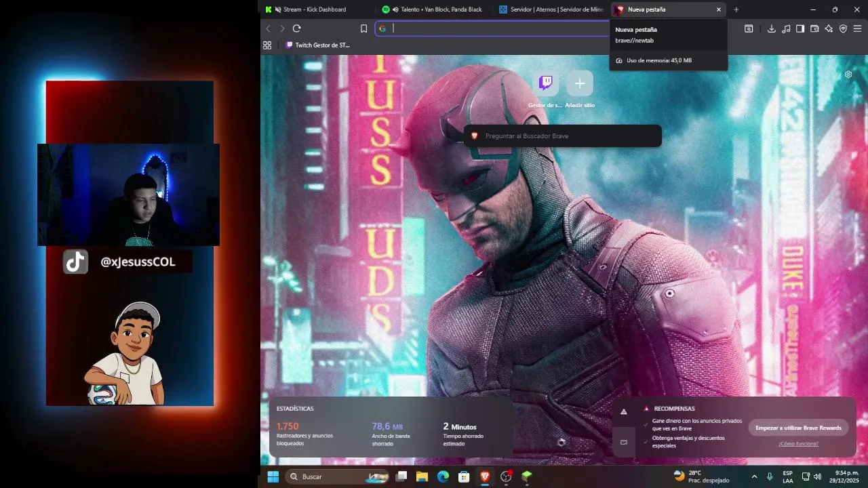868x488 pixels.
Task: Open the Downloads toolbar icon
Action: point(772,28)
